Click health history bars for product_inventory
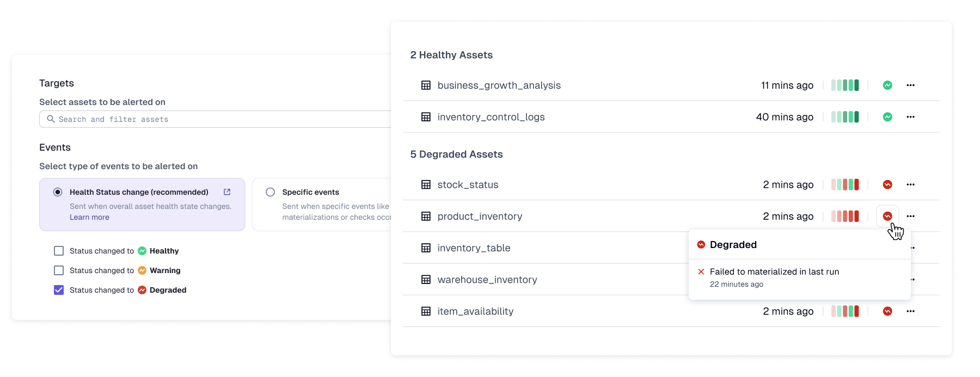 pyautogui.click(x=845, y=217)
